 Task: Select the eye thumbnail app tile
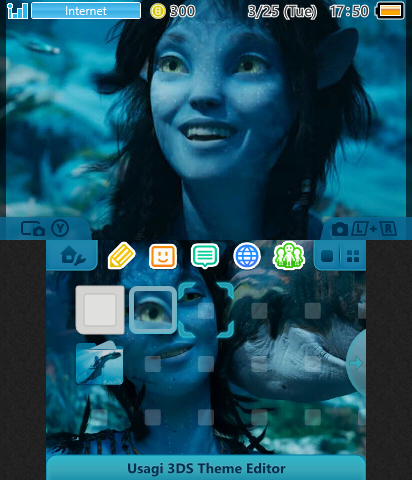coord(153,310)
